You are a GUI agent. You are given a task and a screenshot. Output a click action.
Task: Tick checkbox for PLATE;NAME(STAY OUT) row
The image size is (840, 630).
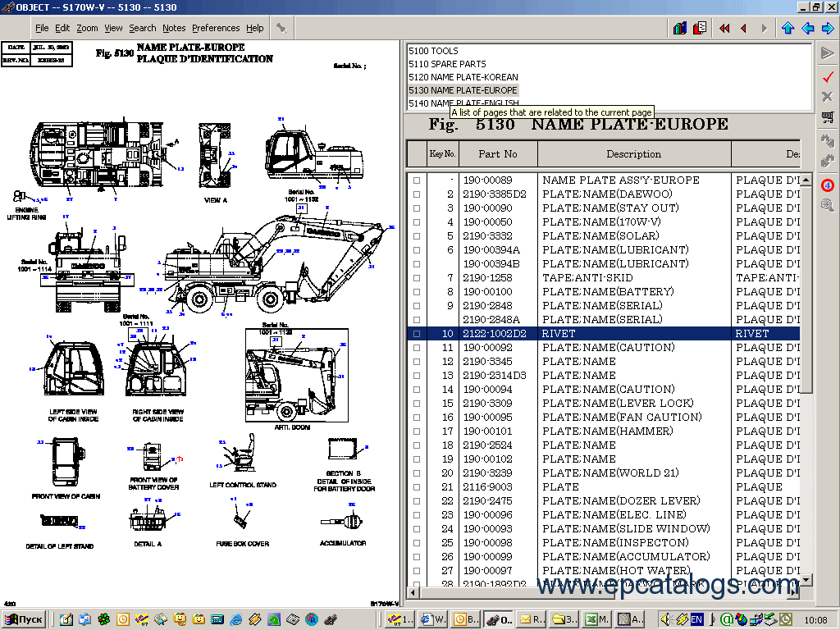(x=417, y=208)
